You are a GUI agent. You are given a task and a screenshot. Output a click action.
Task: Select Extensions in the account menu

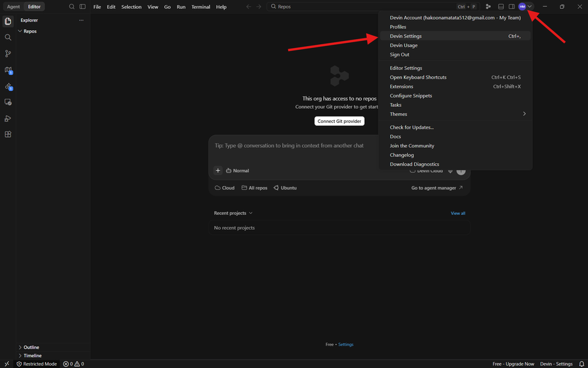[x=455, y=86]
